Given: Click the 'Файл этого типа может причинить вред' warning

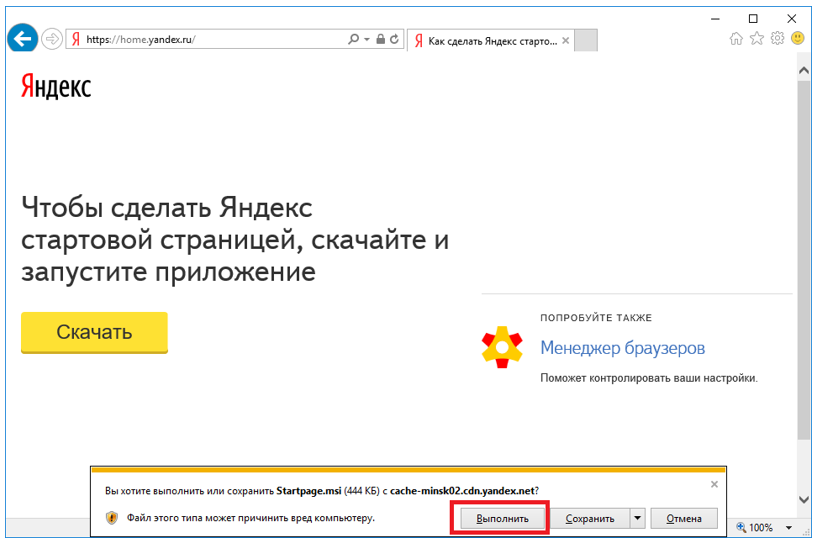Looking at the screenshot, I should click(x=251, y=518).
